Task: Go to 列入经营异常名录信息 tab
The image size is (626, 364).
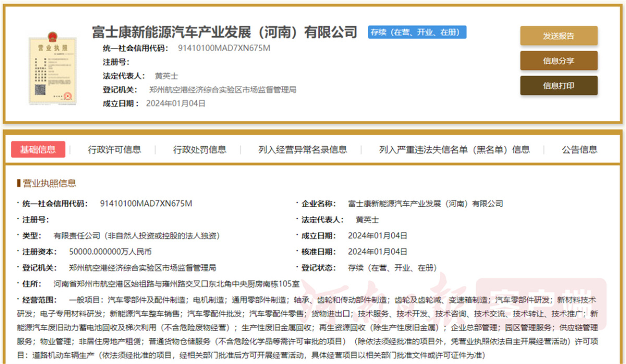Action: [x=303, y=150]
